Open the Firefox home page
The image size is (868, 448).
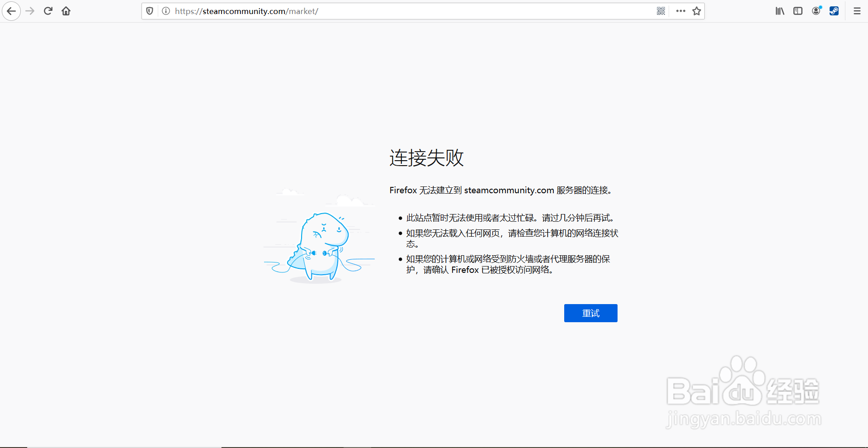click(x=66, y=11)
